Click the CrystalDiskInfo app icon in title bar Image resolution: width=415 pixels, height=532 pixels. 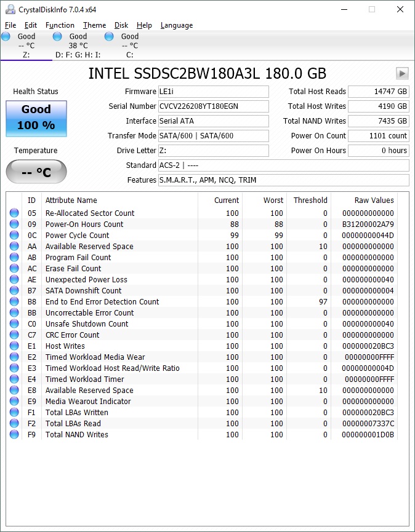tap(10, 10)
